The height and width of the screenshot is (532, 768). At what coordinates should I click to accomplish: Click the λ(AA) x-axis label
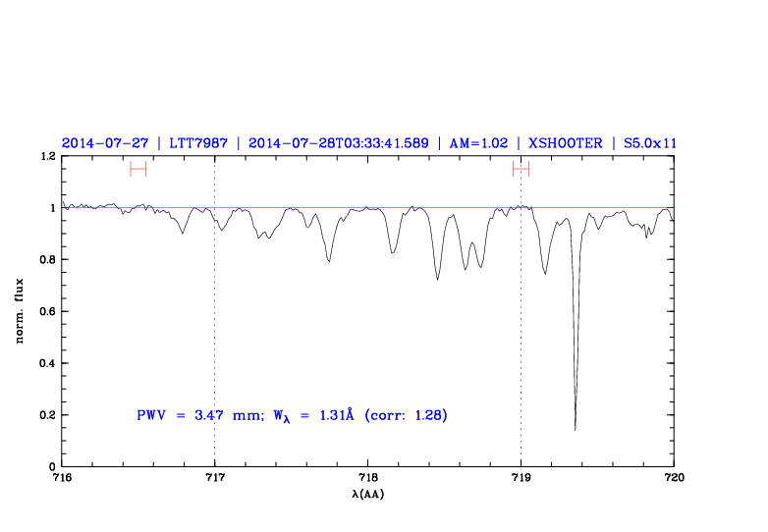367,494
